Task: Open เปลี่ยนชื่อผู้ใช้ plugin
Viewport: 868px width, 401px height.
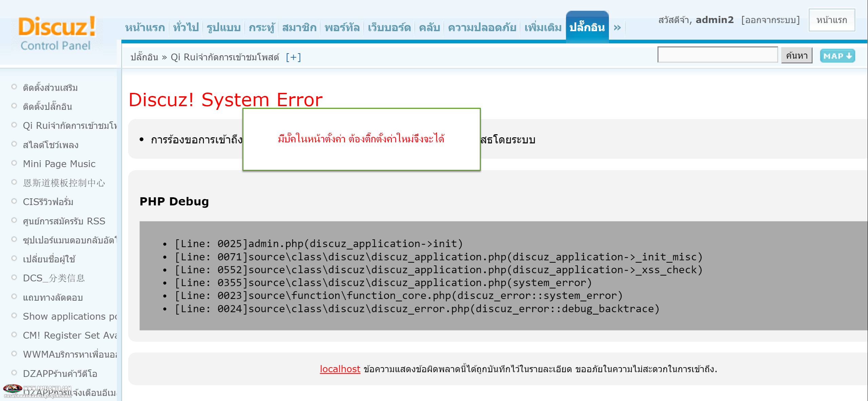Action: click(x=49, y=259)
